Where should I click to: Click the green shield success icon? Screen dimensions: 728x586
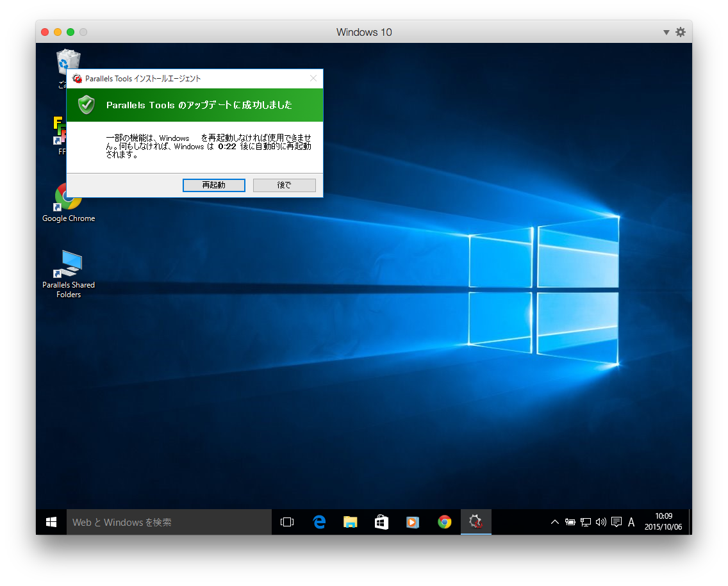[87, 105]
